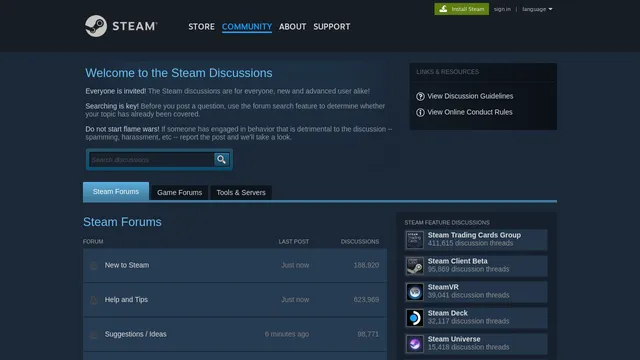Image resolution: width=640 pixels, height=360 pixels.
Task: Click 'Just now' in New to Steam row
Action: pos(295,265)
